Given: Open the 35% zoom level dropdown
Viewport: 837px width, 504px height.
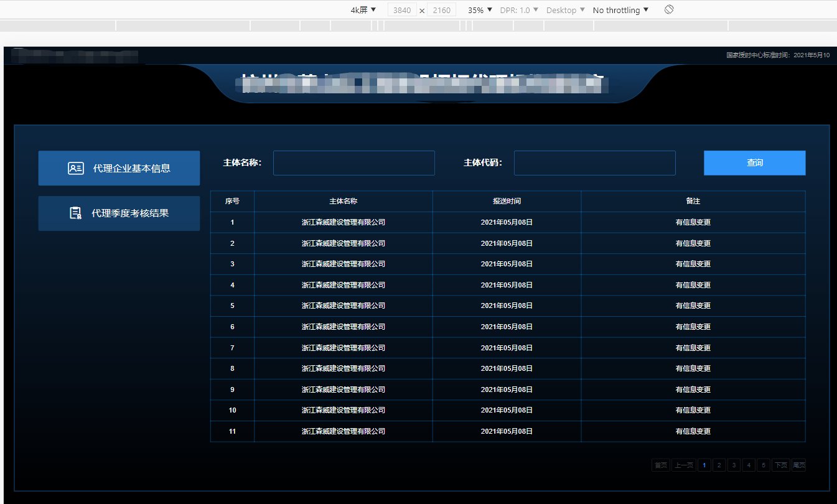Looking at the screenshot, I should click(x=480, y=10).
